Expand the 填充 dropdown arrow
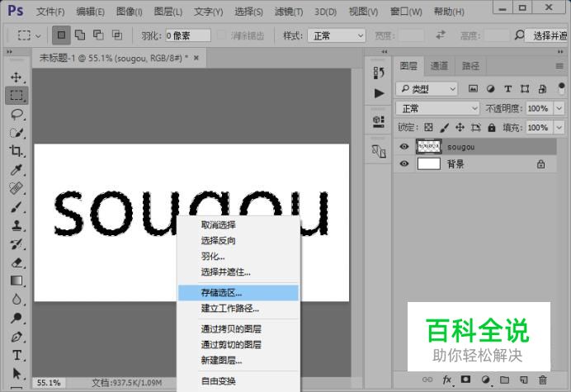Viewport: 571px width, 392px height. pyautogui.click(x=559, y=128)
